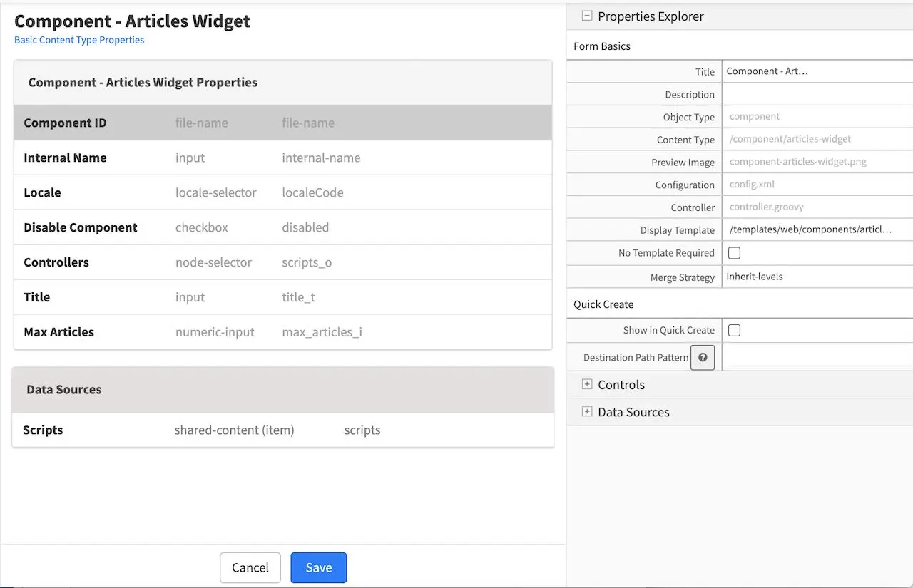Edit the Title property field
The height and width of the screenshot is (588, 913).
tap(817, 71)
